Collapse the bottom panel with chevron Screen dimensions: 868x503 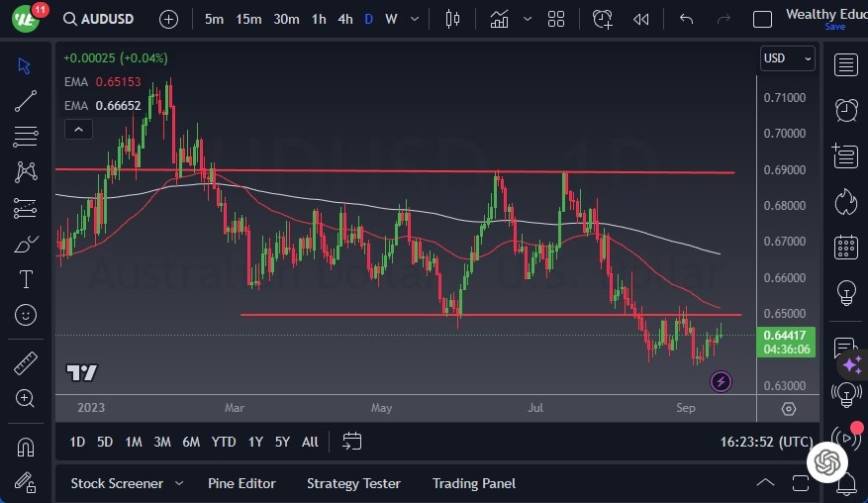click(x=765, y=483)
